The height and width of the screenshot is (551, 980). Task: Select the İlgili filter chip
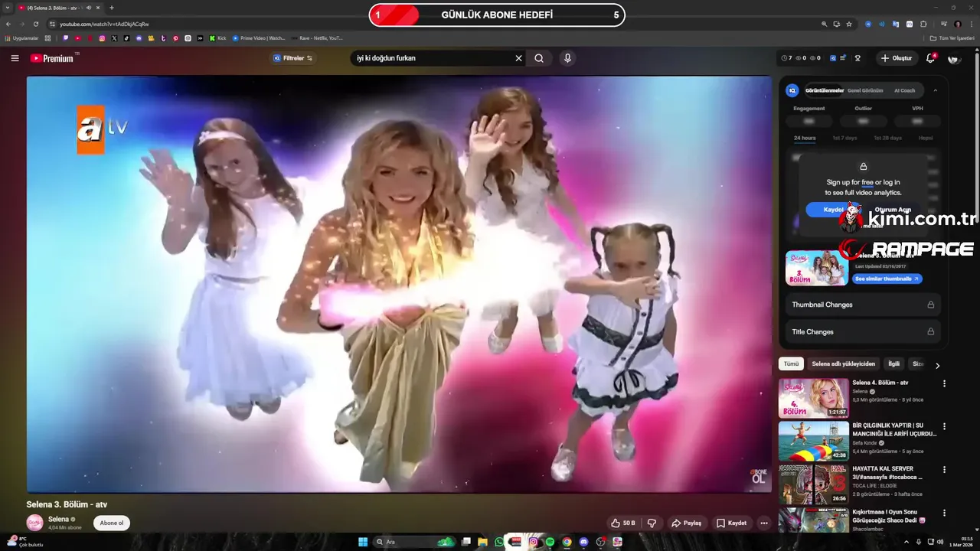pos(893,364)
